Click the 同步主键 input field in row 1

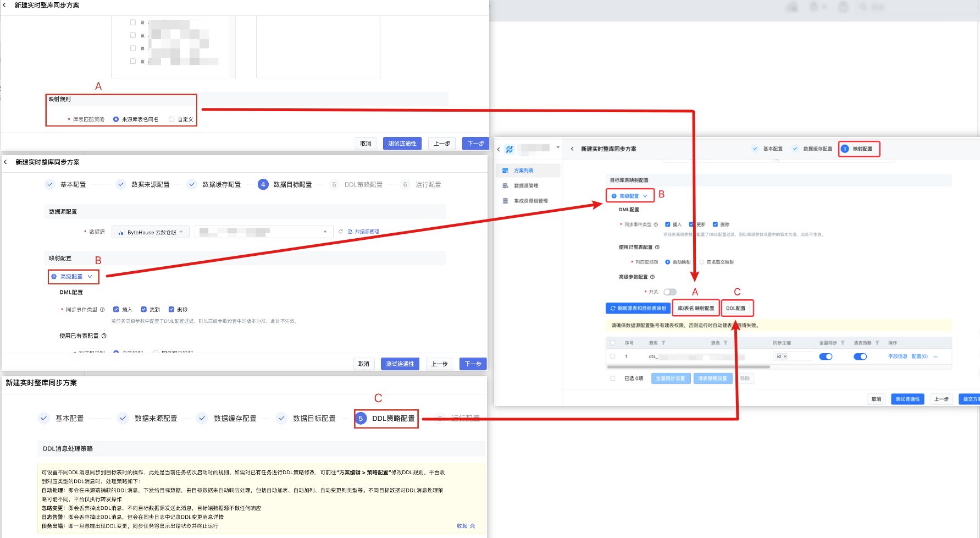tap(793, 356)
